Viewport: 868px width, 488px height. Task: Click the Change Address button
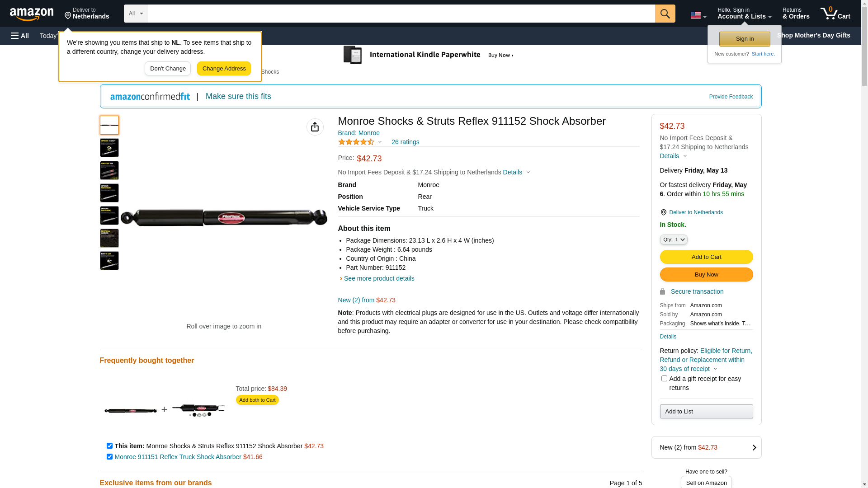point(224,69)
